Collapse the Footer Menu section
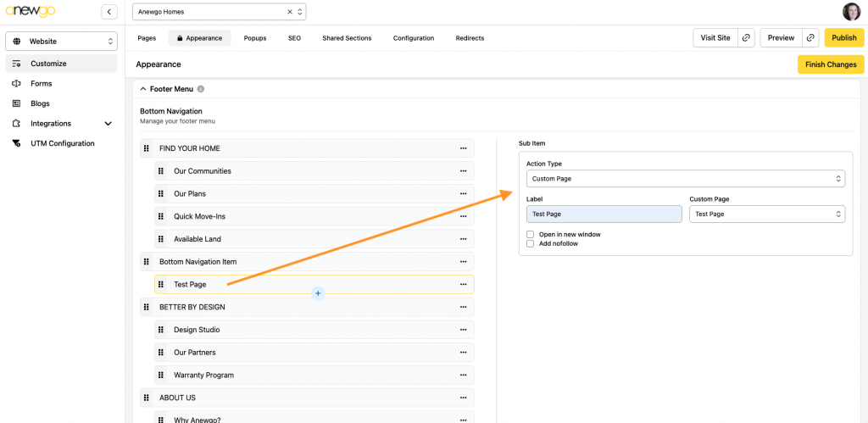This screenshot has height=423, width=868. click(143, 89)
